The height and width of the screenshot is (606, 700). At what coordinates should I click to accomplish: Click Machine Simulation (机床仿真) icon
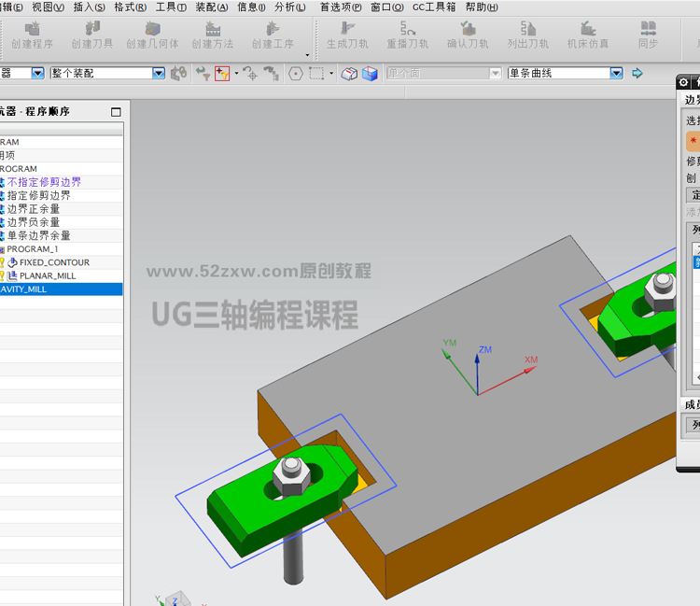click(x=587, y=29)
